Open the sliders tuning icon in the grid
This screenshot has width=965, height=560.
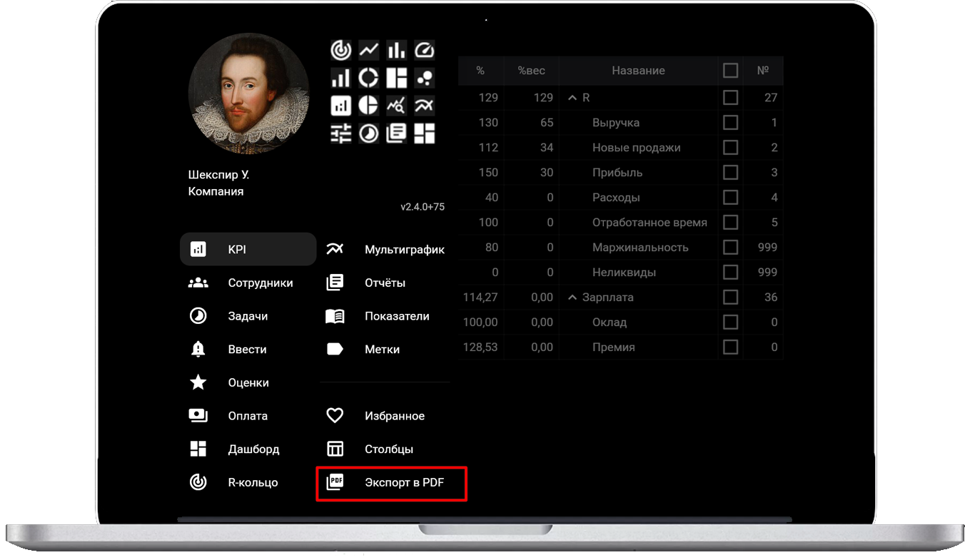click(341, 133)
